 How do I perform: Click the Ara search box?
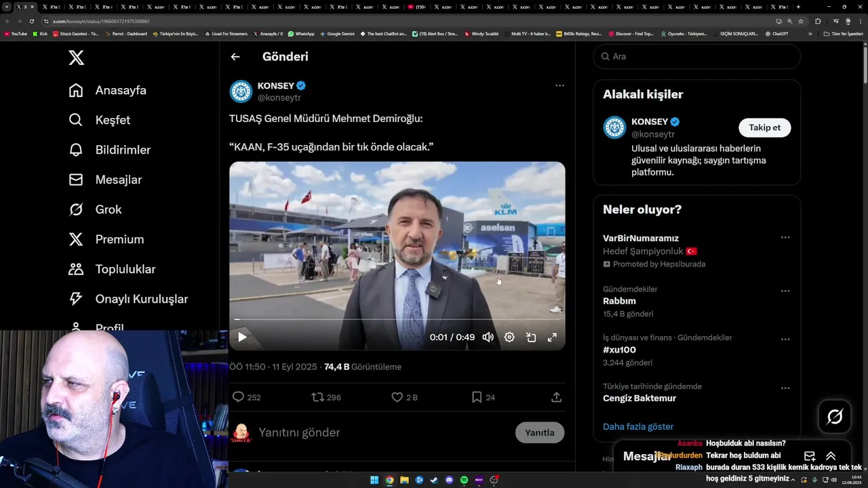[697, 56]
